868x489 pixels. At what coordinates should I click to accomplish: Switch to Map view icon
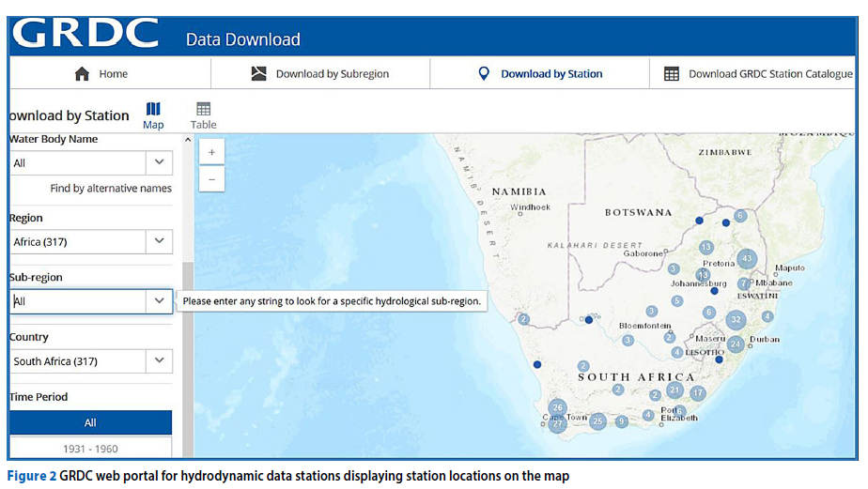[153, 110]
